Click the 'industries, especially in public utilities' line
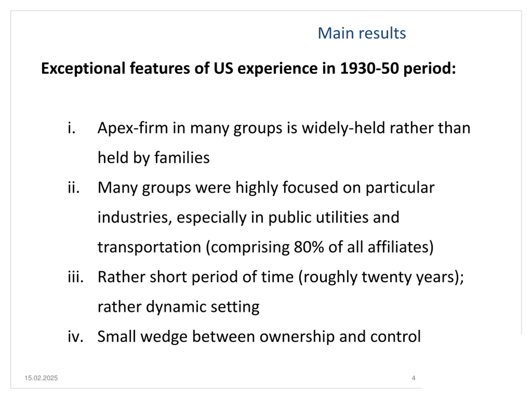Viewport: 532px width, 399px height. pos(249,218)
